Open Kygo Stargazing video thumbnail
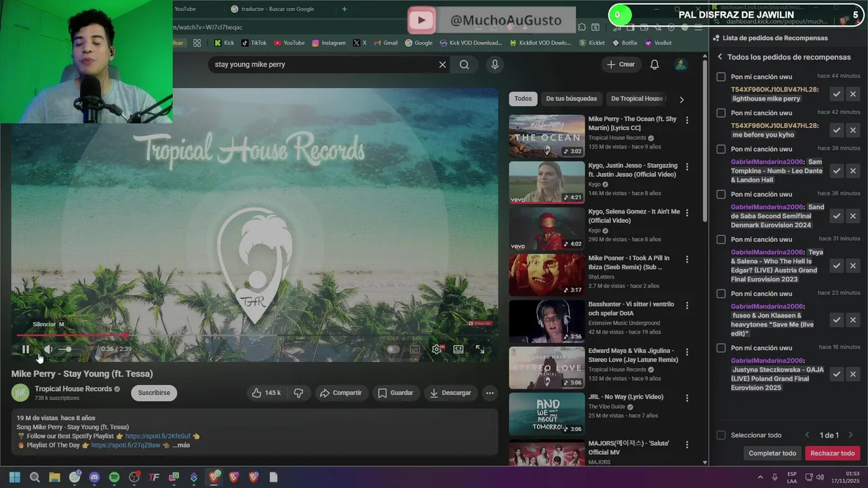The width and height of the screenshot is (868, 488). pos(547,182)
